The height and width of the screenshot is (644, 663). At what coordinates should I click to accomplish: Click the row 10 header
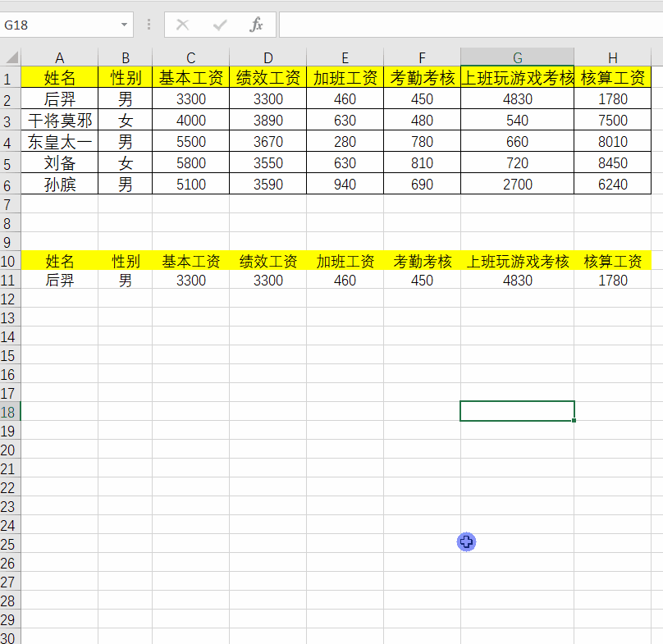[x=10, y=261]
